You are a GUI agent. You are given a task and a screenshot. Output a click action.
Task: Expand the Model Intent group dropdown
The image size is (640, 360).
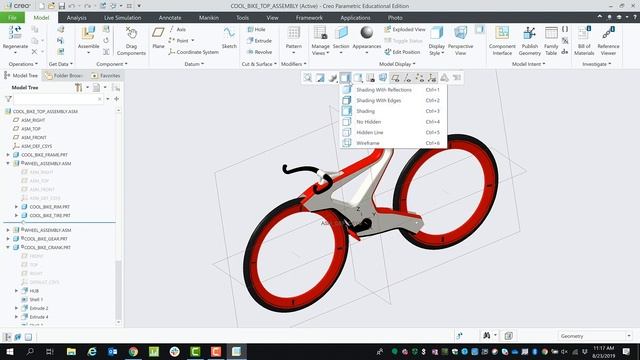pyautogui.click(x=529, y=64)
